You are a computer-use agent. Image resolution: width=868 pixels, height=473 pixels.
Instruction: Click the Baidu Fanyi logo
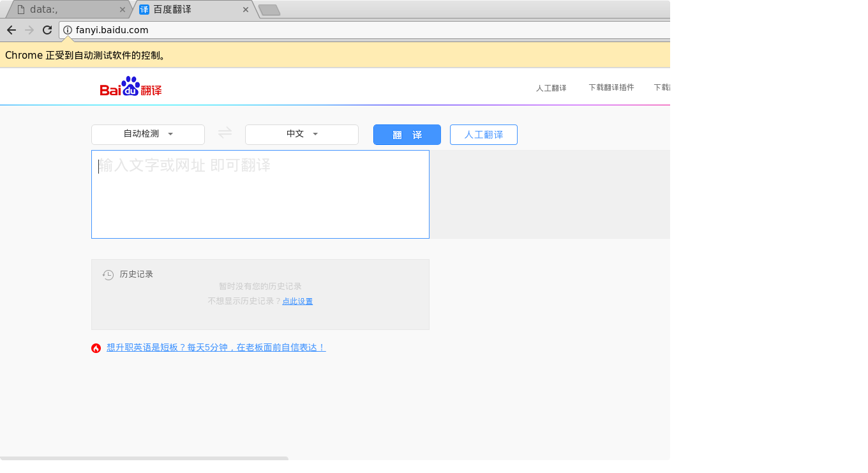coord(131,86)
